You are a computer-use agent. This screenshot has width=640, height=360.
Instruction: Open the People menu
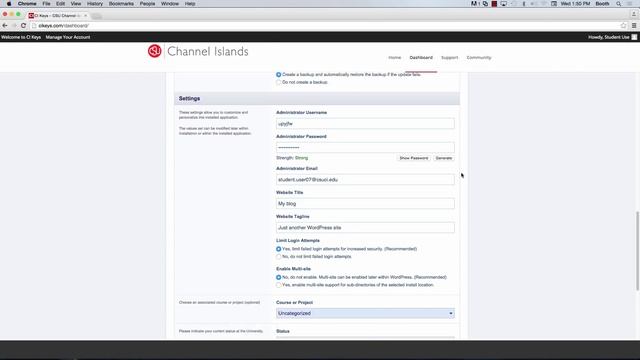pyautogui.click(x=147, y=4)
